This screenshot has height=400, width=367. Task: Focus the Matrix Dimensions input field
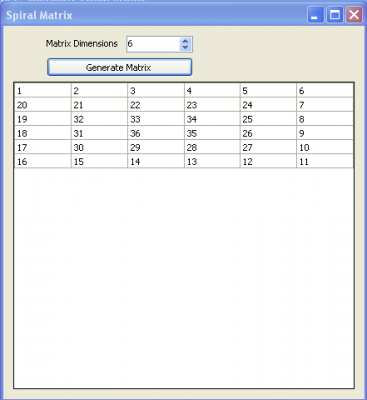pos(153,44)
